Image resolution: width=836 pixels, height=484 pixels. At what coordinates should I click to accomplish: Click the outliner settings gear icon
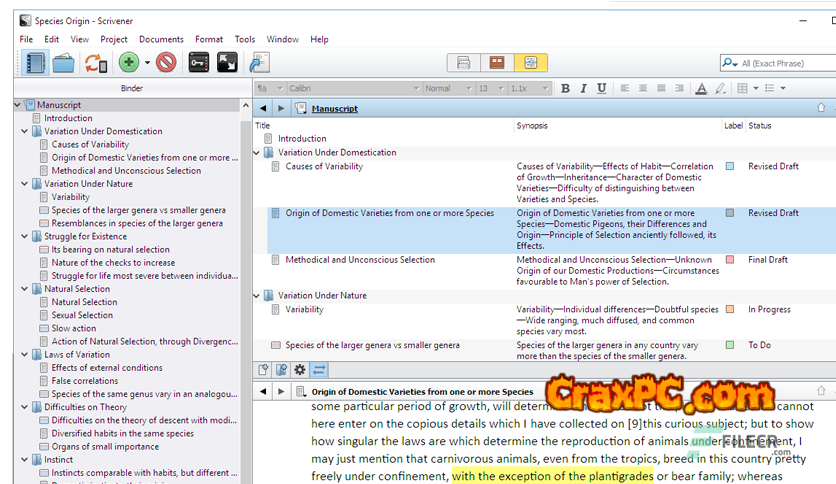click(x=299, y=370)
